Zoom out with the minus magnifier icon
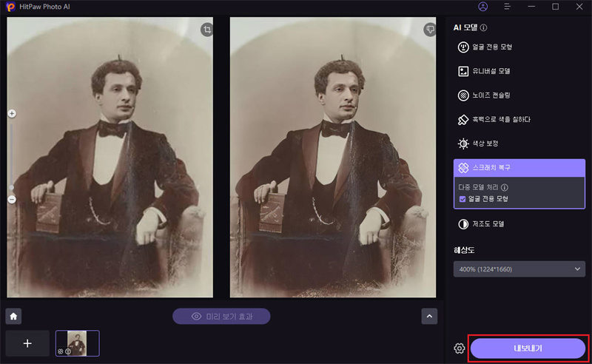The height and width of the screenshot is (364, 592). [12, 199]
